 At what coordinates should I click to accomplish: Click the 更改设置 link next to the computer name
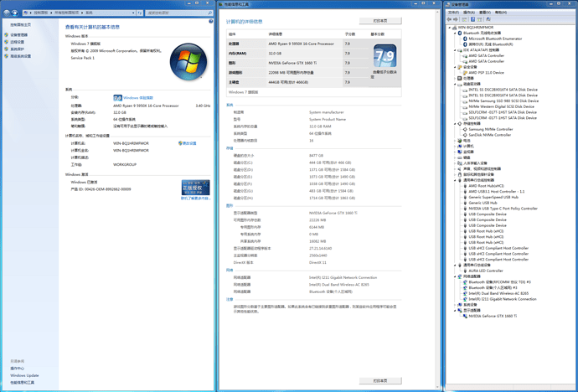coord(190,143)
